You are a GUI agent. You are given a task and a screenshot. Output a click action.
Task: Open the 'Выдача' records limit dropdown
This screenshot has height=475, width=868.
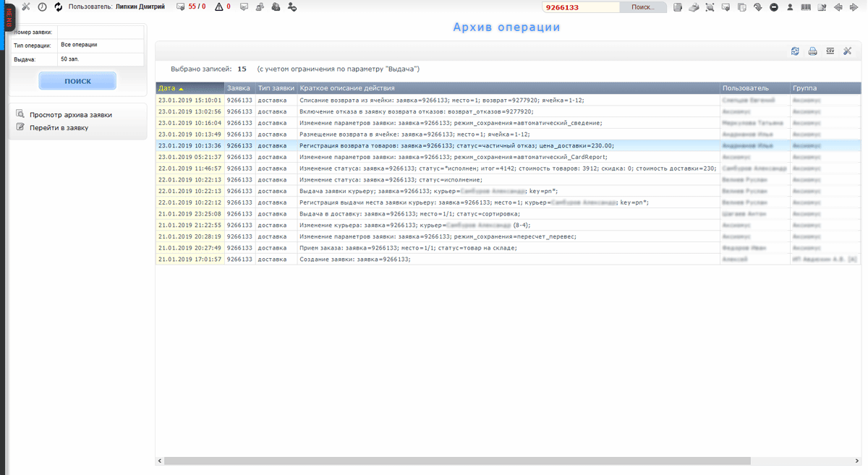(101, 59)
